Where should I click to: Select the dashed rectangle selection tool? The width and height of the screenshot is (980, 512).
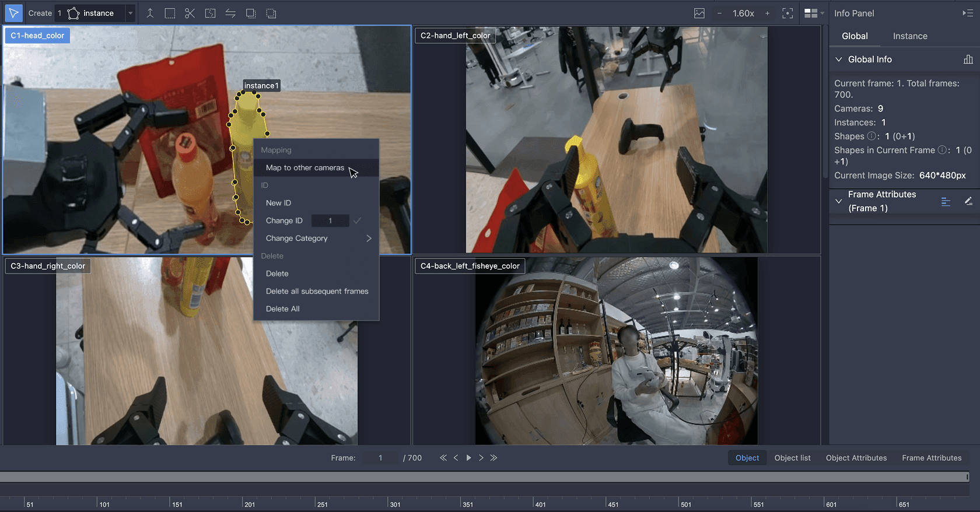click(170, 13)
